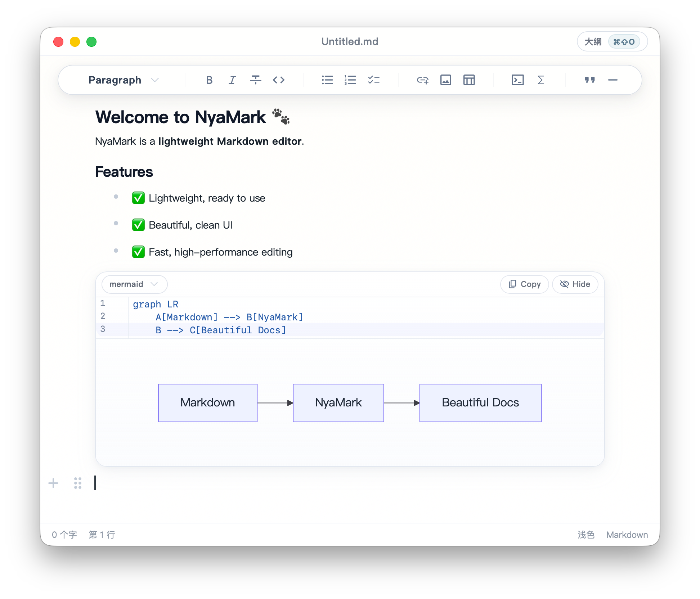Insert a task checklist
The image size is (700, 599).
point(374,80)
